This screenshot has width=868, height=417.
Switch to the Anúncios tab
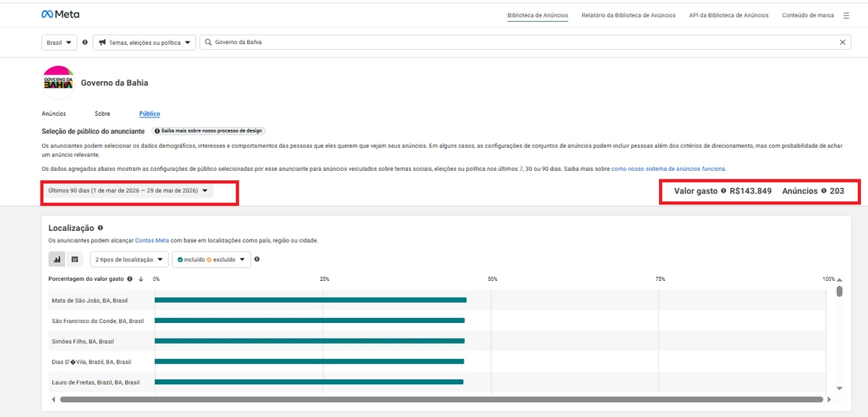coord(54,114)
